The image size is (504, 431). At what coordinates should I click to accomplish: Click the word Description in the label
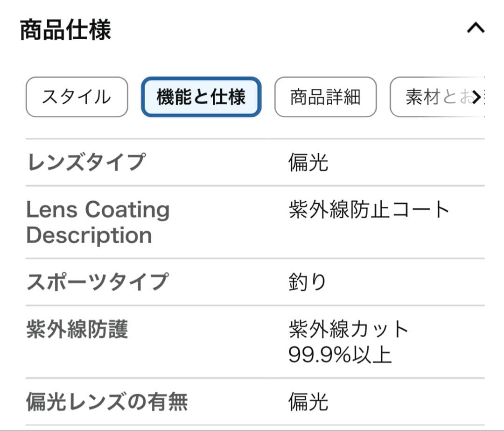click(89, 235)
